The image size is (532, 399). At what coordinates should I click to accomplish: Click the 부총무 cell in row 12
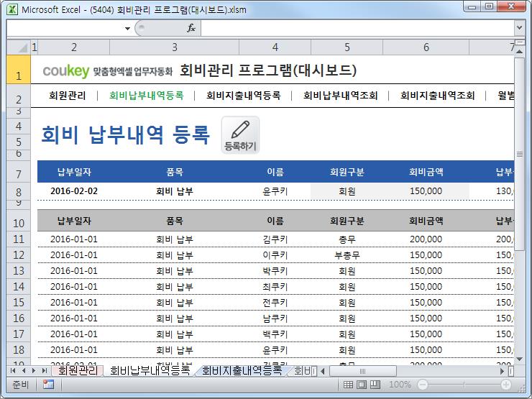click(347, 255)
